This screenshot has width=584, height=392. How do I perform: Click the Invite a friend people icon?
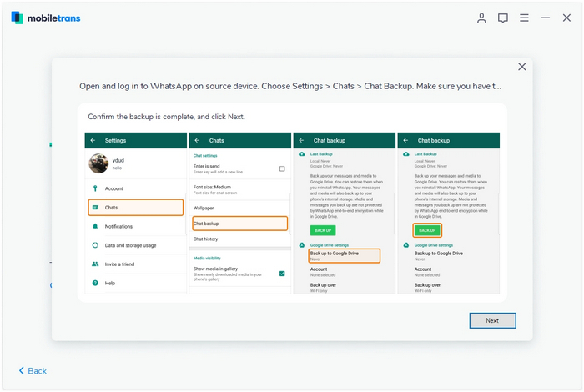[95, 264]
